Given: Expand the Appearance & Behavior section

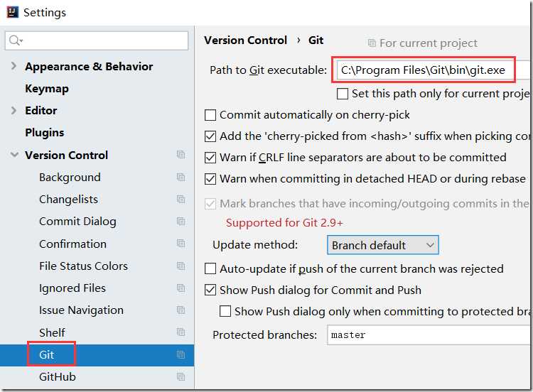Looking at the screenshot, I should tap(14, 67).
